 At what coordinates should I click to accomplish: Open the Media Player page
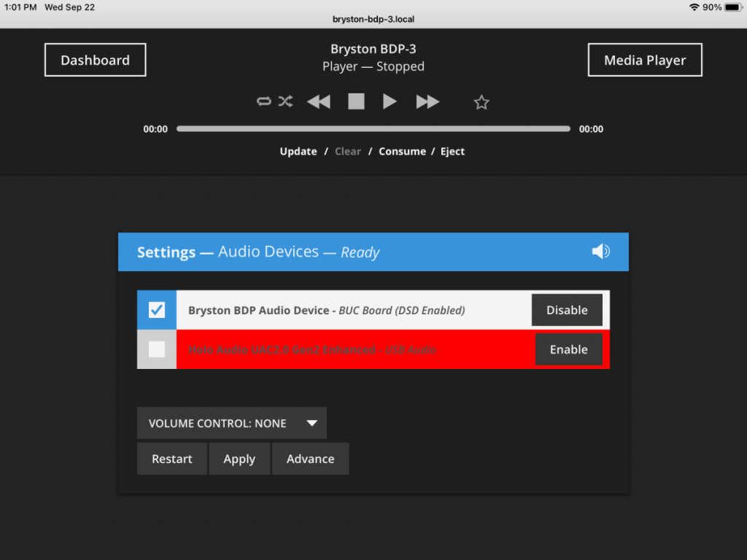(645, 60)
